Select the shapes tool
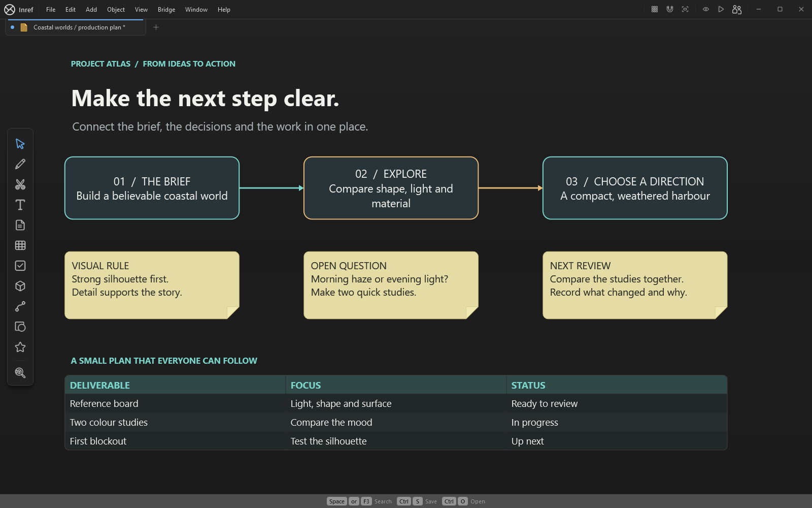The height and width of the screenshot is (508, 812). tap(20, 327)
